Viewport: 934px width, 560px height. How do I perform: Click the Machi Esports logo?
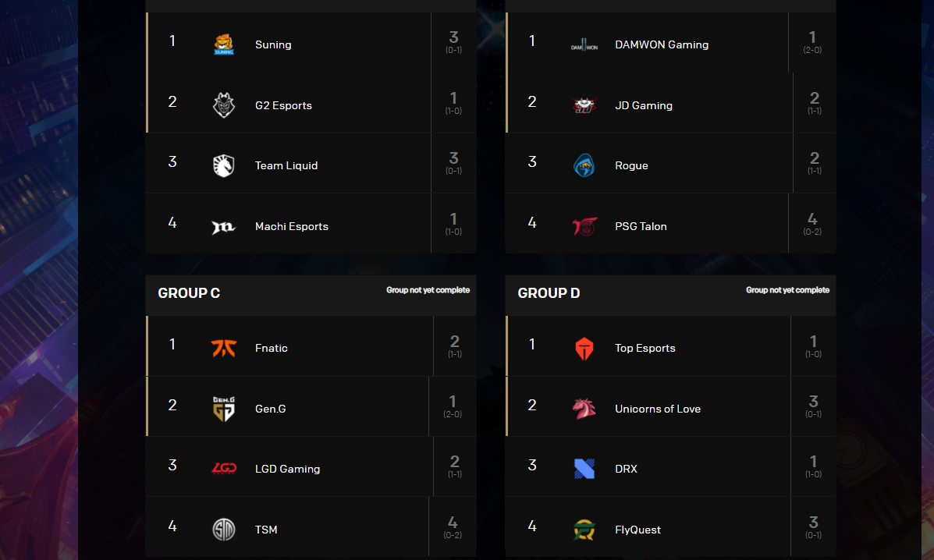224,227
